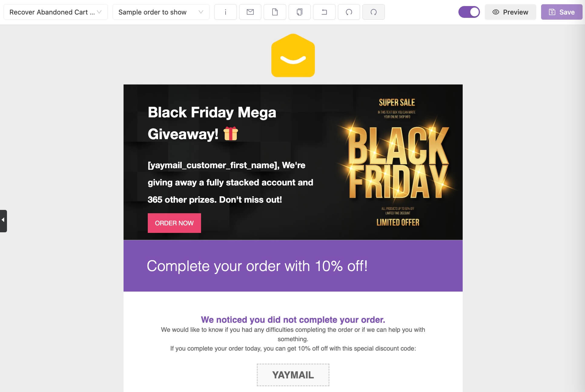Click the Preview button
The height and width of the screenshot is (392, 585).
(x=510, y=12)
